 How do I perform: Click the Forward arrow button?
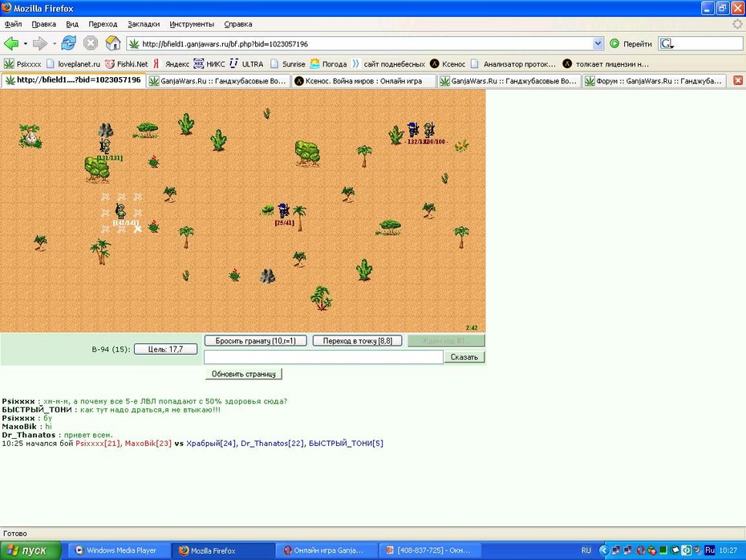(40, 44)
